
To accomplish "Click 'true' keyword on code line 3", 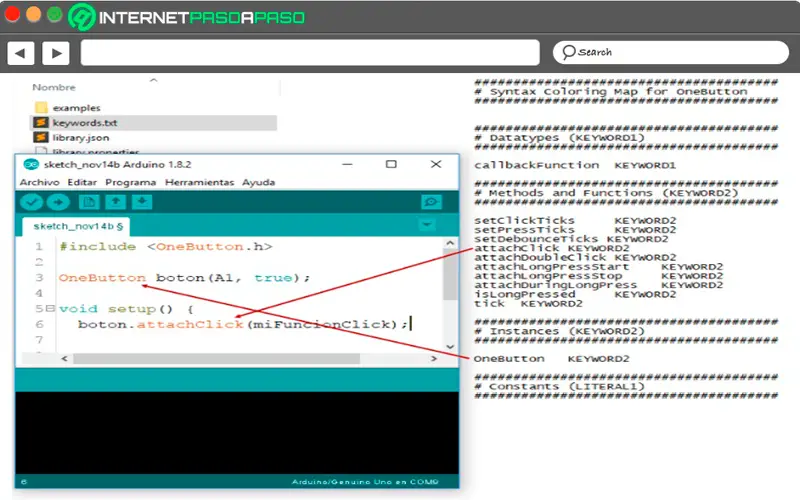I will point(273,278).
